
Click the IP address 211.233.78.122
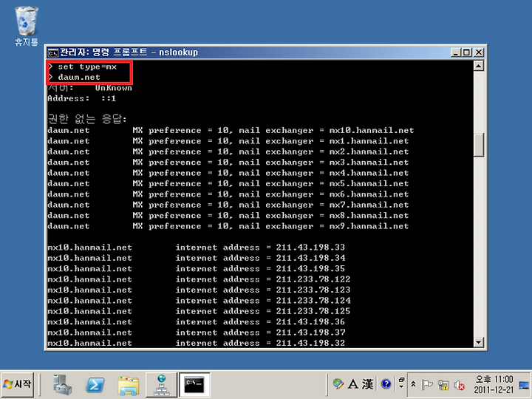313,279
